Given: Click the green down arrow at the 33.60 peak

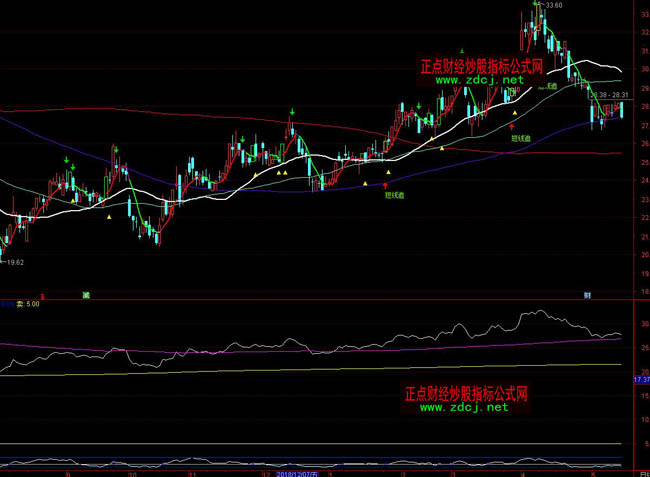Looking at the screenshot, I should click(535, 5).
